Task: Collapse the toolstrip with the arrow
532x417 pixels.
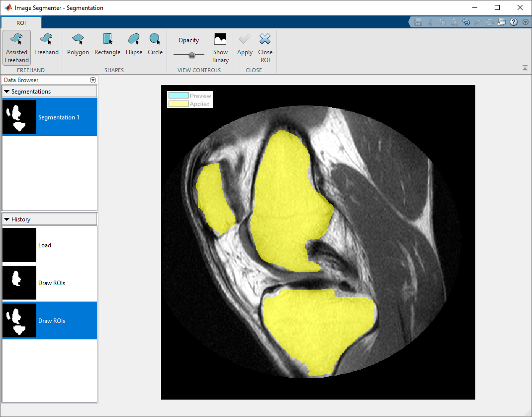Action: (x=525, y=68)
